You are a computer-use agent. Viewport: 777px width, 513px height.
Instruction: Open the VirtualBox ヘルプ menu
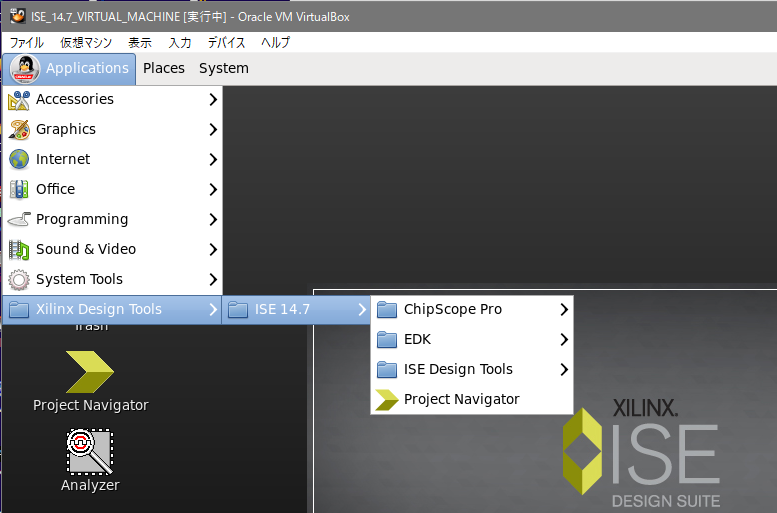click(276, 43)
